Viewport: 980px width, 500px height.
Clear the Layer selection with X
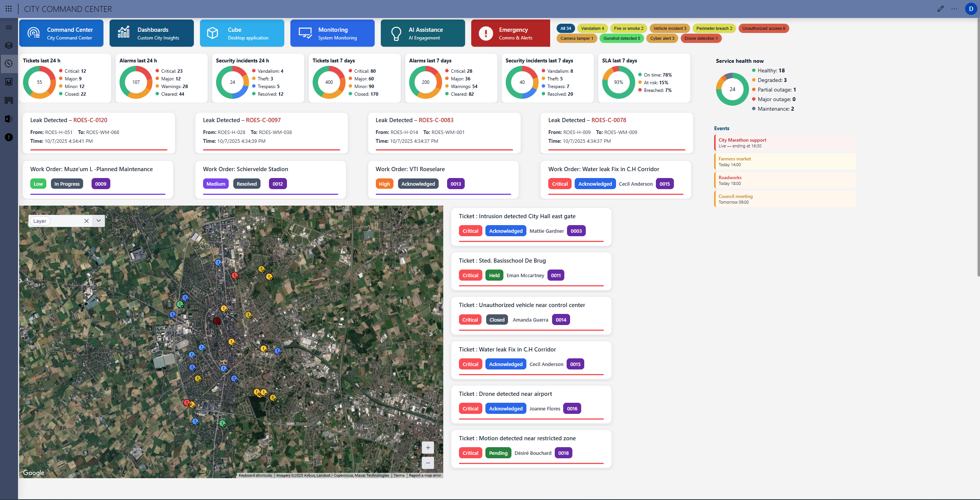86,221
